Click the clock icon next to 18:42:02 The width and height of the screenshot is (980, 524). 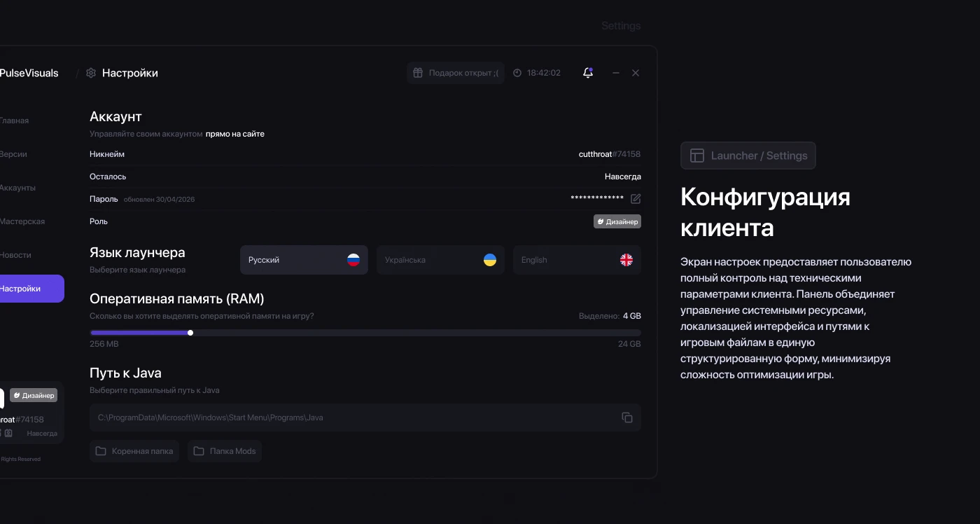coord(517,73)
